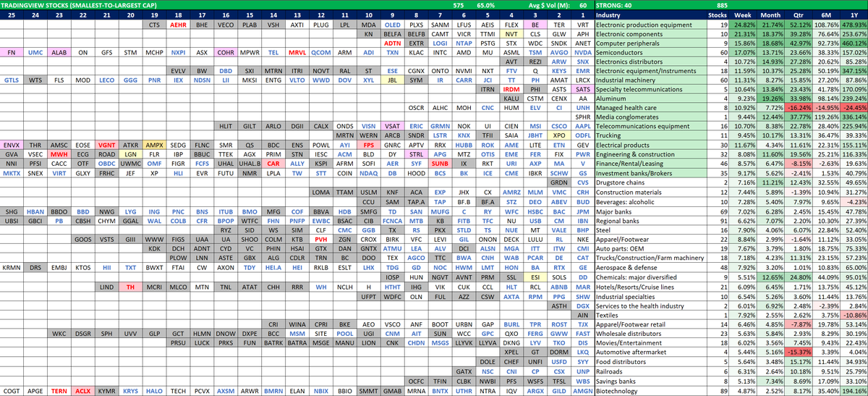The image size is (868, 396).
Task: Select the pink-highlighted VSAT cell
Action: (392, 125)
